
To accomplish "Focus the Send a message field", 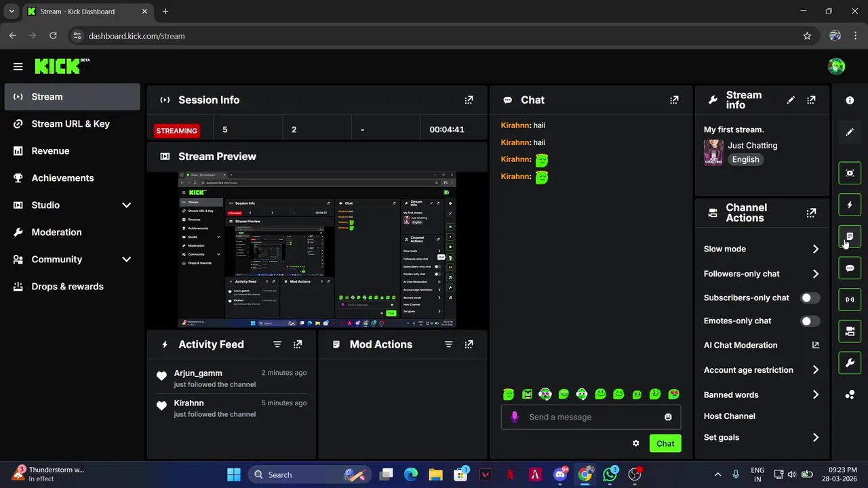I will (591, 417).
